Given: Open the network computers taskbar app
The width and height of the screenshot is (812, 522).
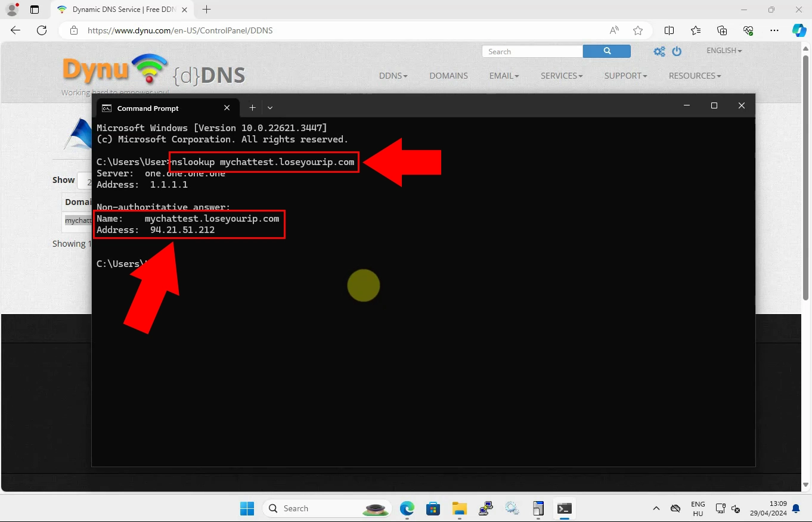Looking at the screenshot, I should [485, 508].
